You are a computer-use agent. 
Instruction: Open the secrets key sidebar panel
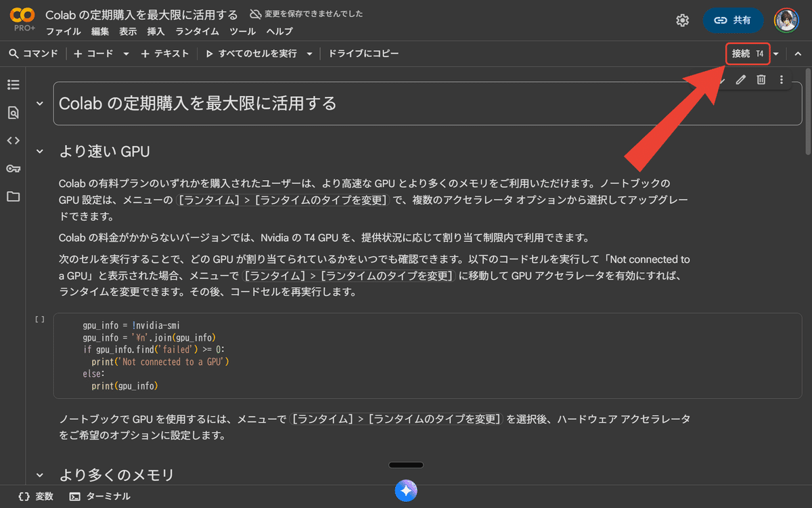pos(13,169)
